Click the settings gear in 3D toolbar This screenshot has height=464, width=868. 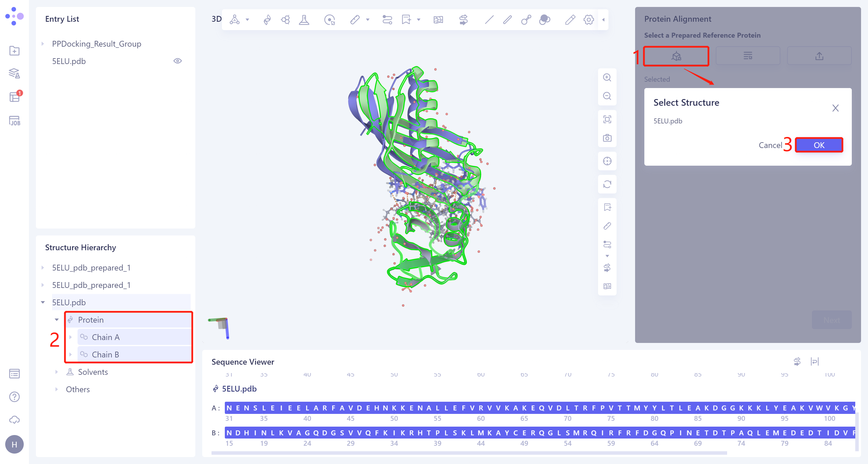coord(588,20)
